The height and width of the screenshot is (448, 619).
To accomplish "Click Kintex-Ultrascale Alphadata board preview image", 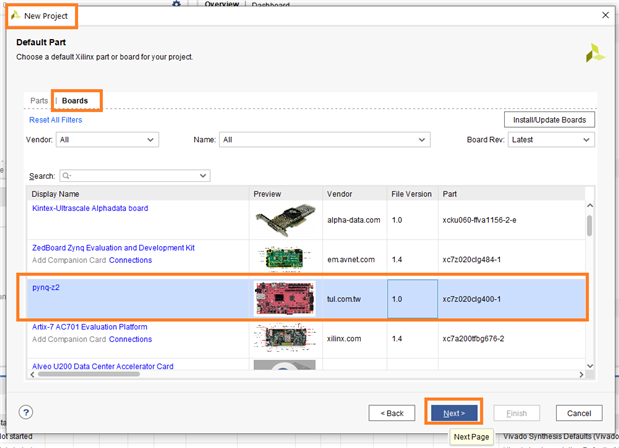I will pyautogui.click(x=284, y=219).
